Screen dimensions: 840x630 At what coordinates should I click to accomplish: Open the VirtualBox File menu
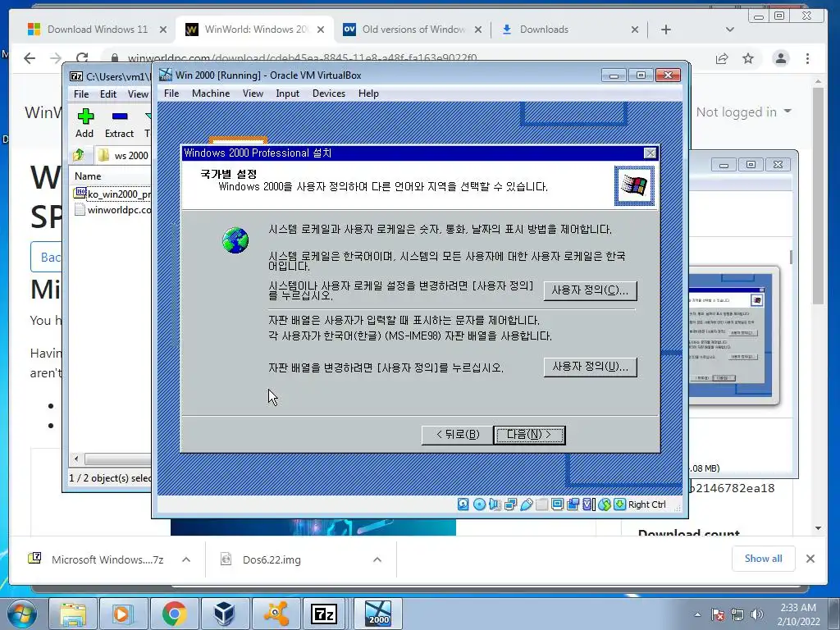tap(171, 94)
